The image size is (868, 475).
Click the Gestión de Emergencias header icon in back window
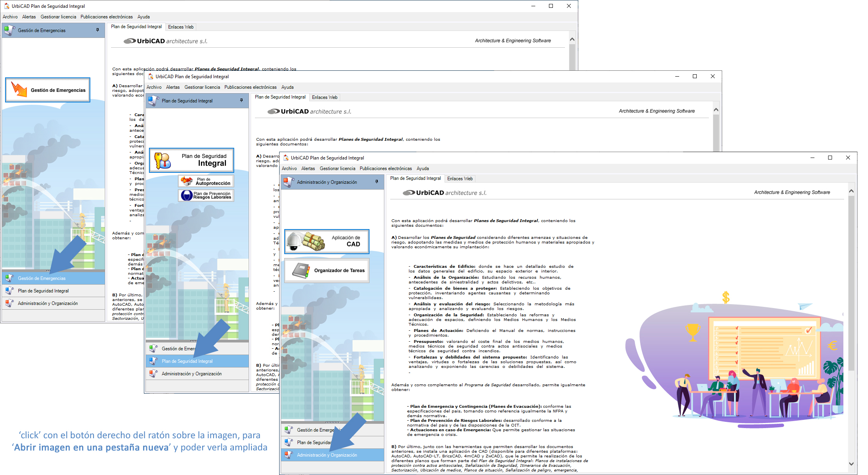[9, 30]
